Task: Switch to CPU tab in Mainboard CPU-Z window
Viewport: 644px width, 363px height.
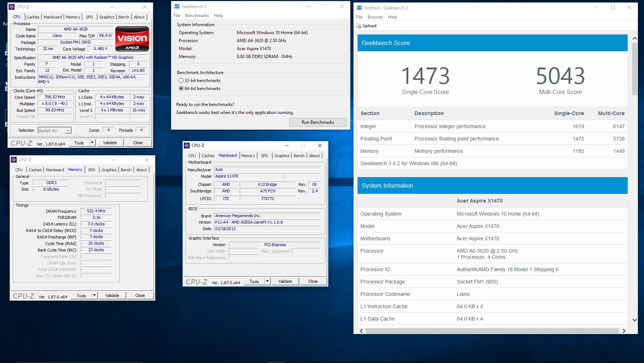Action: 192,156
